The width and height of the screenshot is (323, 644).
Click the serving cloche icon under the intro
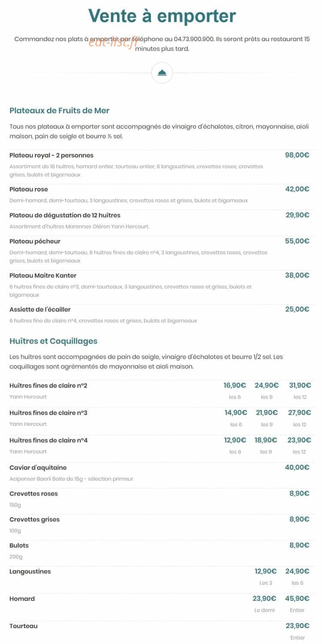click(x=162, y=73)
